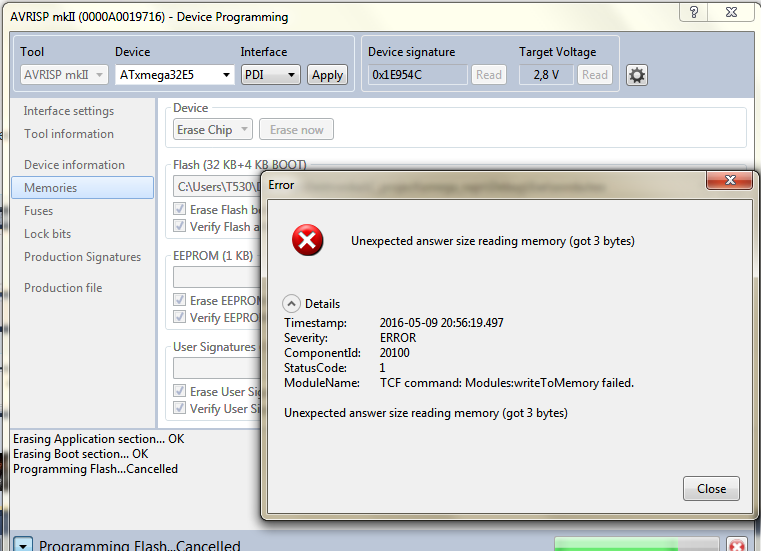Screen dimensions: 761x551
Task: Collapse the Details expander
Action: click(291, 303)
